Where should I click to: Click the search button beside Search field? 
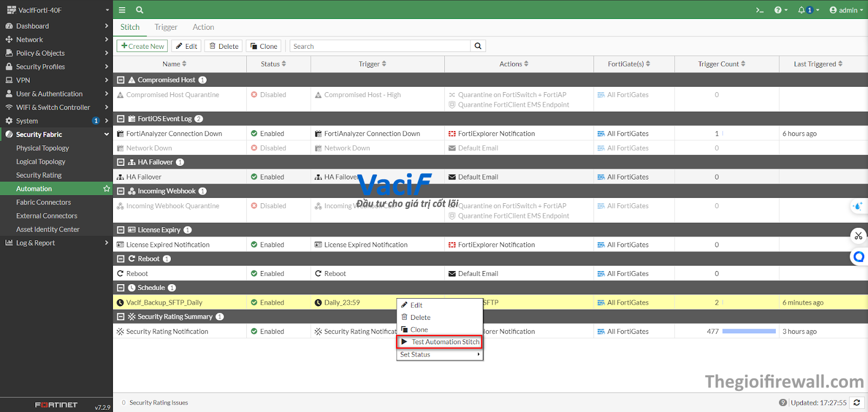point(478,46)
